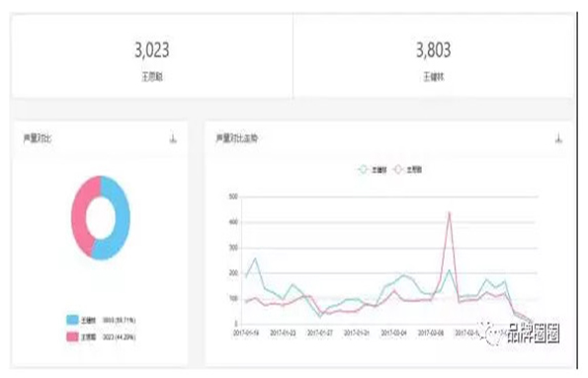
Task: Open the 3,023 王思聪 count card
Action: [152, 56]
